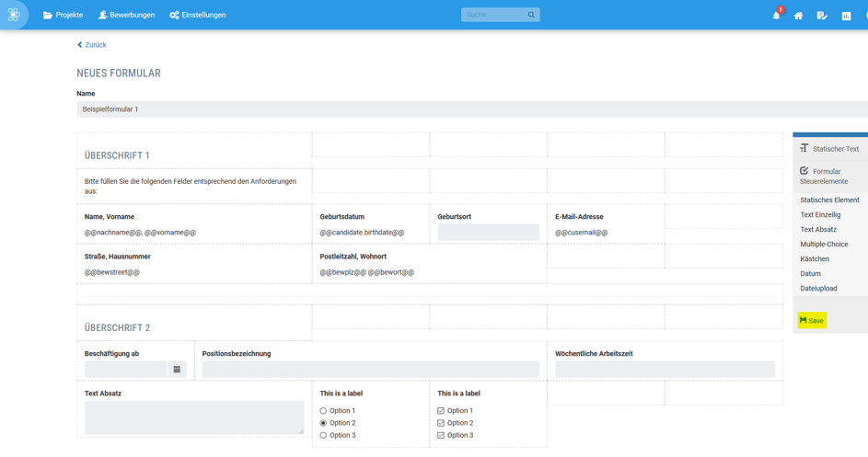Select the ÜBERSCHRIFT 2 heading
The height and width of the screenshot is (457, 868).
(117, 327)
